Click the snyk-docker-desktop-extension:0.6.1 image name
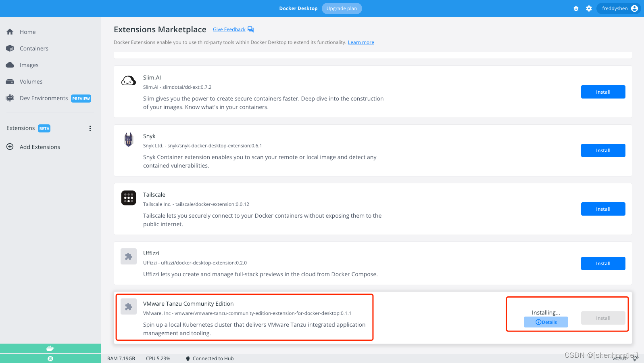The width and height of the screenshot is (644, 363). coord(215,146)
